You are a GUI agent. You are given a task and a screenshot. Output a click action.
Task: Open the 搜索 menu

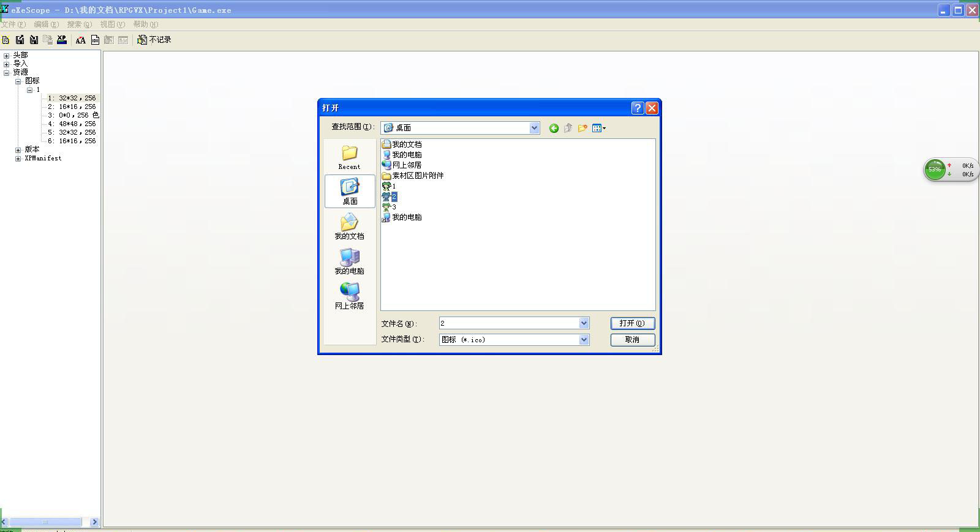click(80, 24)
